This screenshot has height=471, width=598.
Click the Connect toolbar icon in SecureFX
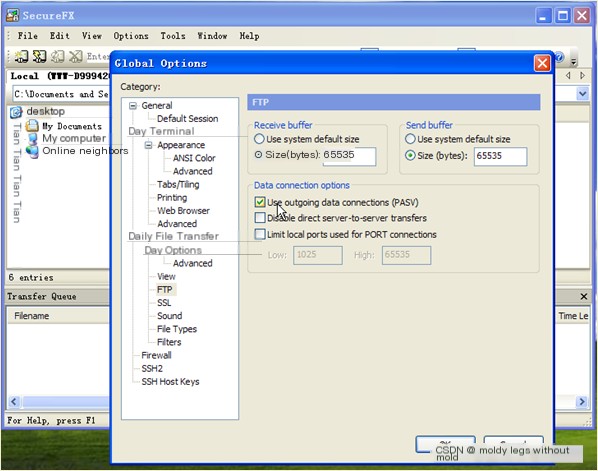point(21,56)
